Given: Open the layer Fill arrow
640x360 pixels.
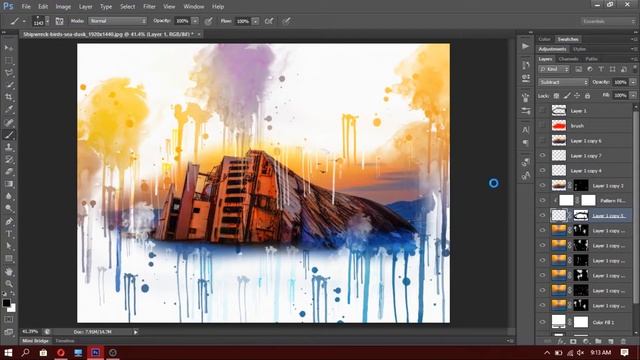Looking at the screenshot, I should (633, 96).
